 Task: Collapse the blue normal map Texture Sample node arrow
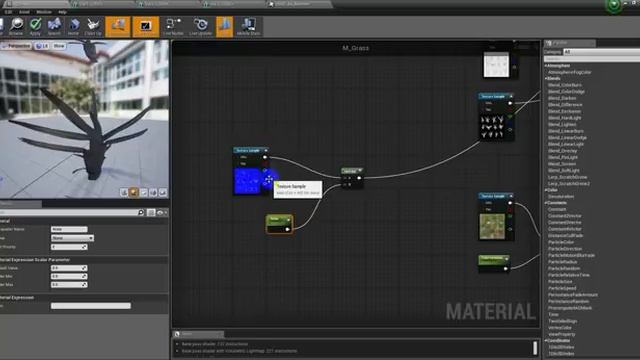pos(266,151)
